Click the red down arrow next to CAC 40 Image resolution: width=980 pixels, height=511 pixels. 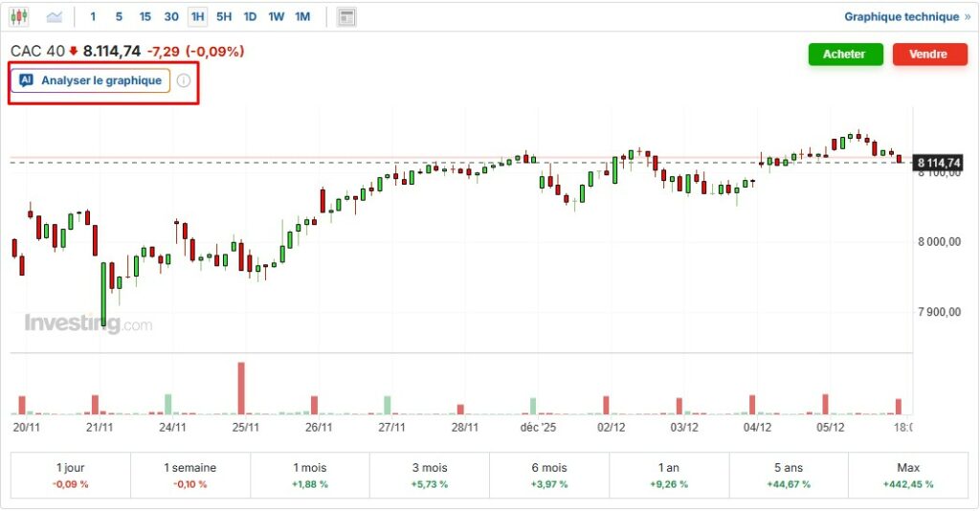pyautogui.click(x=74, y=52)
